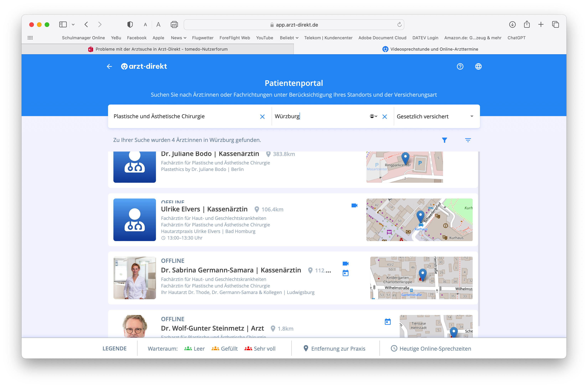Screen dimensions: 588x387
Task: Go forward in Safari history
Action: pyautogui.click(x=100, y=24)
